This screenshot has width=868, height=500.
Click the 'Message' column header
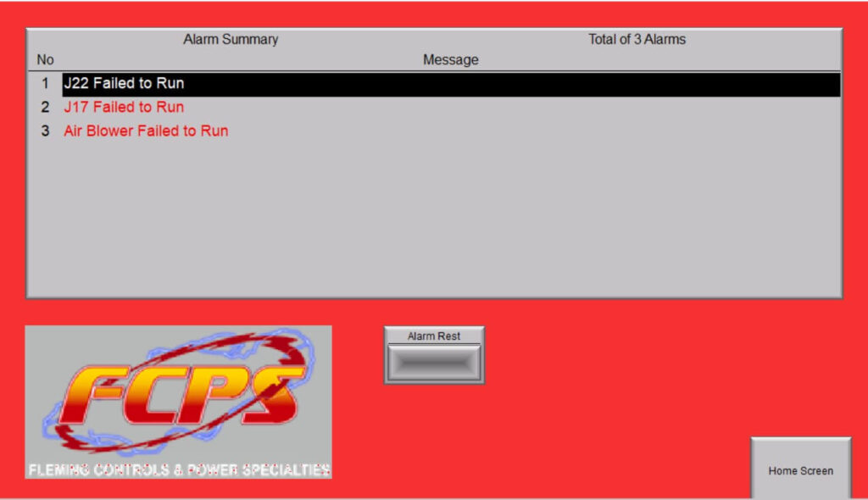[x=450, y=60]
